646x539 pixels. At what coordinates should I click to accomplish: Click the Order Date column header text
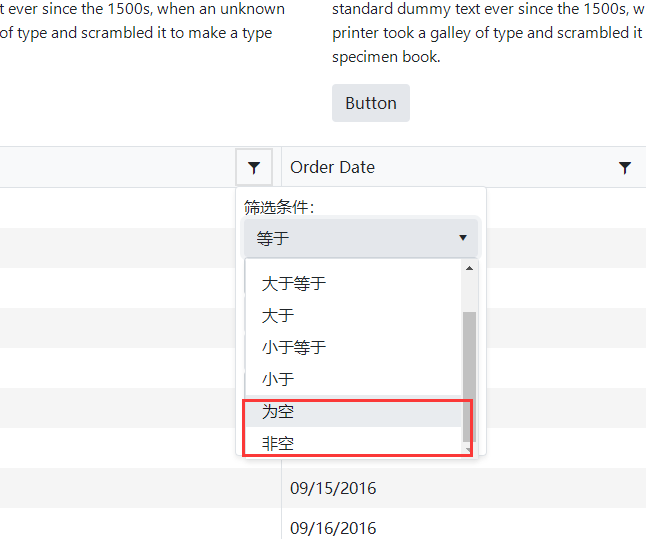click(332, 168)
